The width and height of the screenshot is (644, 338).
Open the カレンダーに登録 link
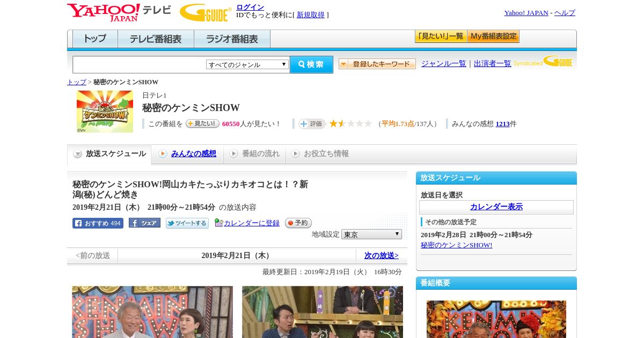click(x=252, y=223)
